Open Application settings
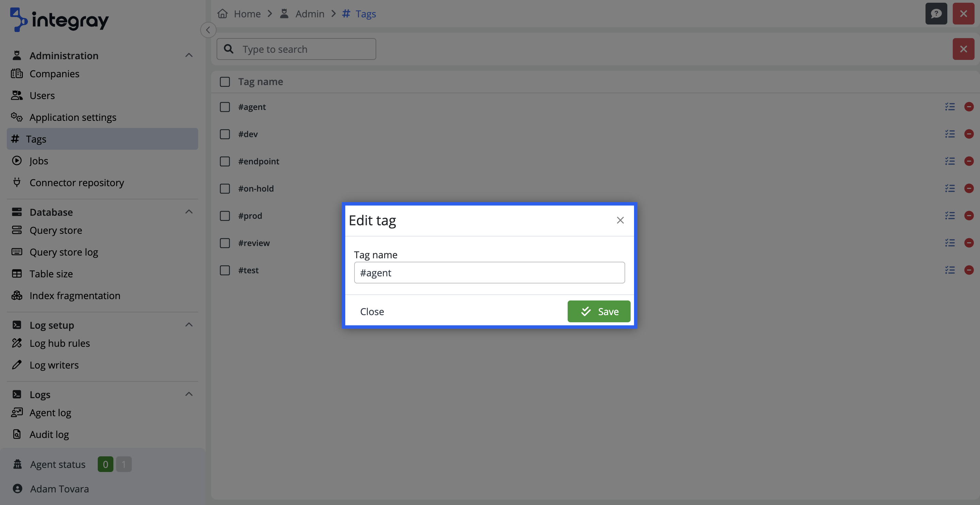 point(73,117)
